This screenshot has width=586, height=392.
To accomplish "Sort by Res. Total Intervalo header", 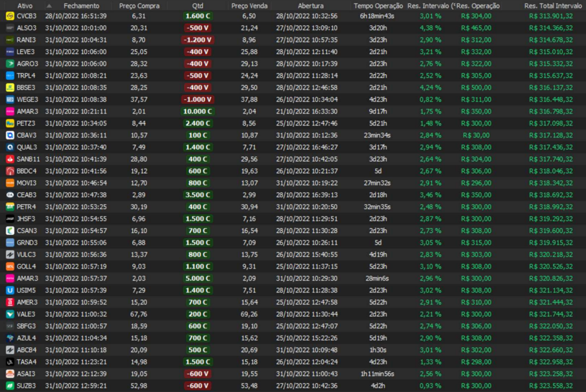I will (x=553, y=5).
